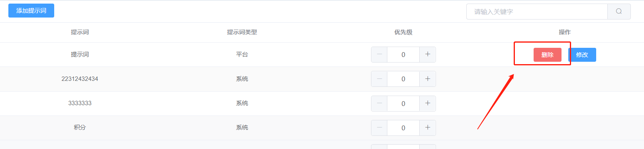Click the 提示词类型 column header
This screenshot has width=644, height=149.
tap(242, 32)
